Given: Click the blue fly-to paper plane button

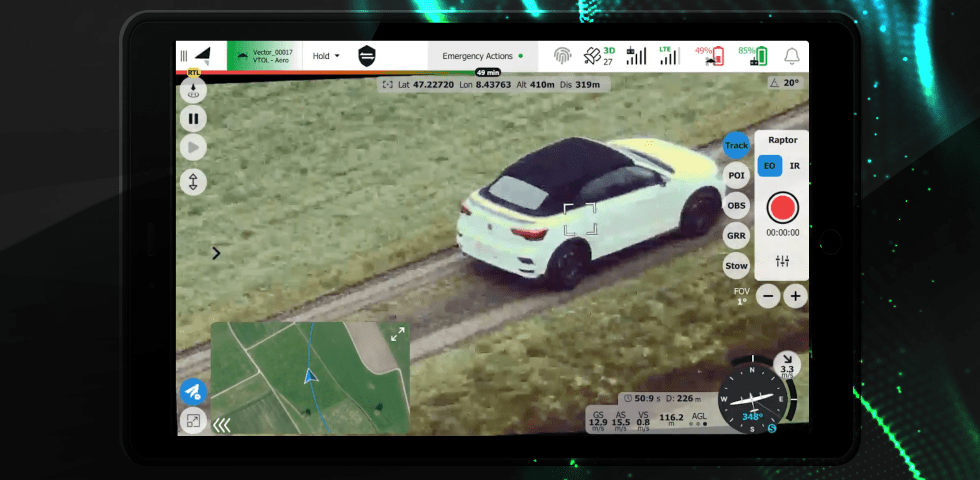Looking at the screenshot, I should coord(193,391).
